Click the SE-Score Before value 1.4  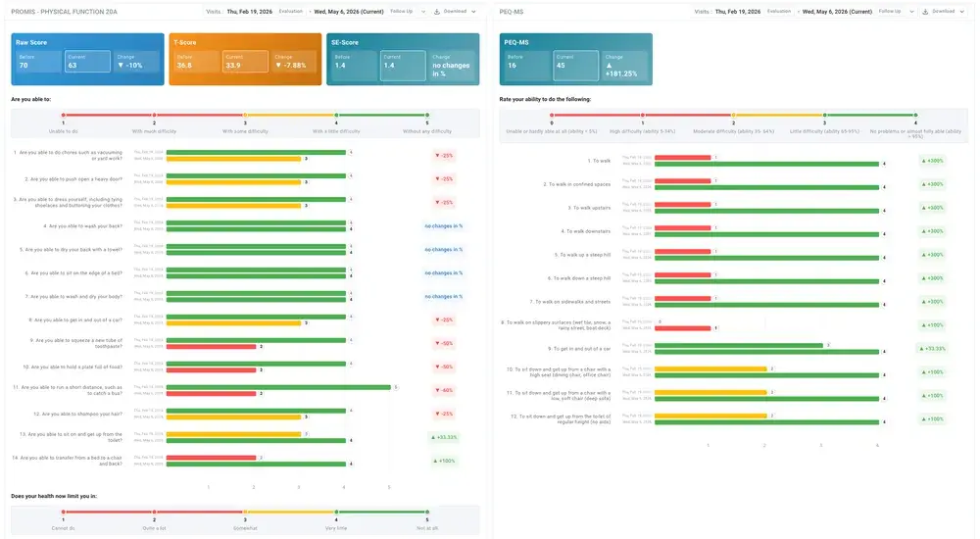(339, 65)
